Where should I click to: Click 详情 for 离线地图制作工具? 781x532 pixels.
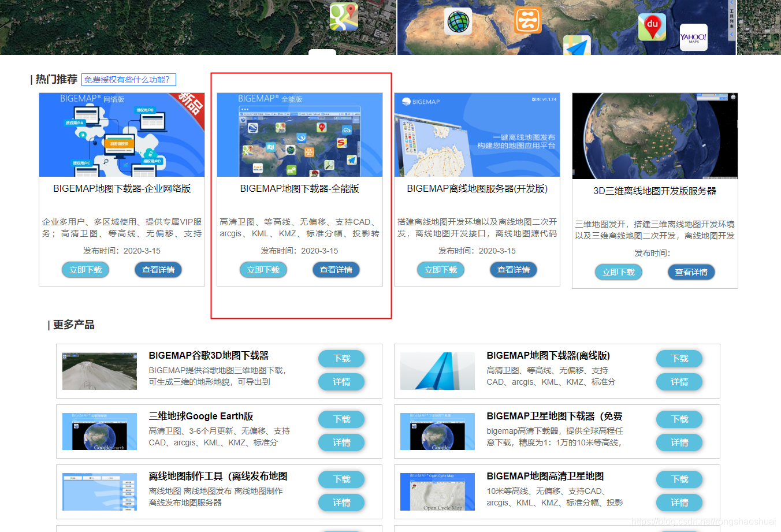(341, 503)
